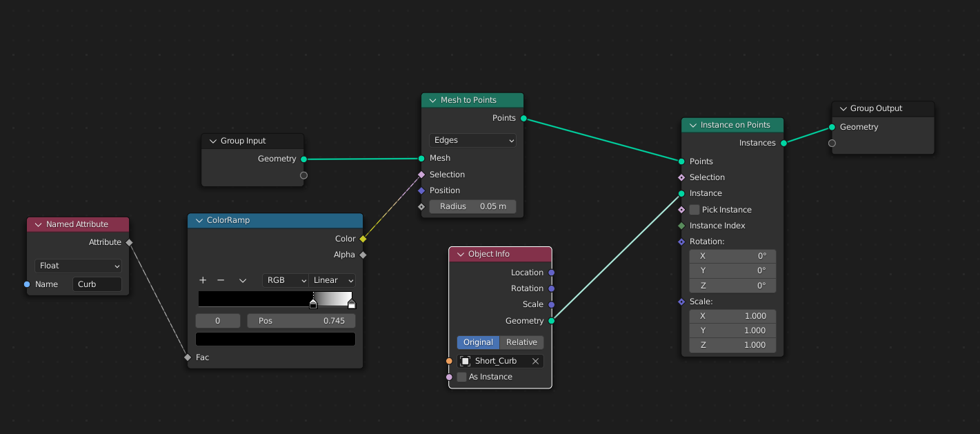Open the Linear interpolation dropdown
980x434 pixels.
click(332, 280)
